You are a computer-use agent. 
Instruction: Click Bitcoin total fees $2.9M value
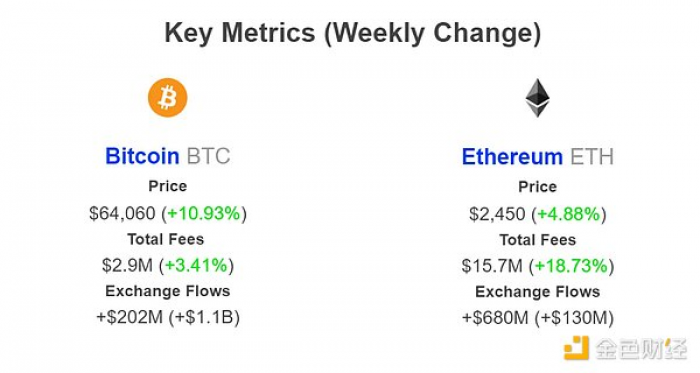[x=127, y=265]
